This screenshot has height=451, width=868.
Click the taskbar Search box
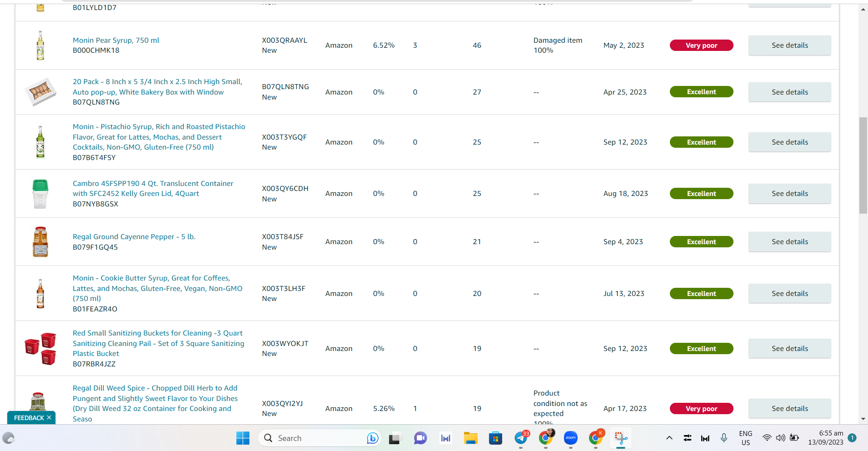(320, 438)
